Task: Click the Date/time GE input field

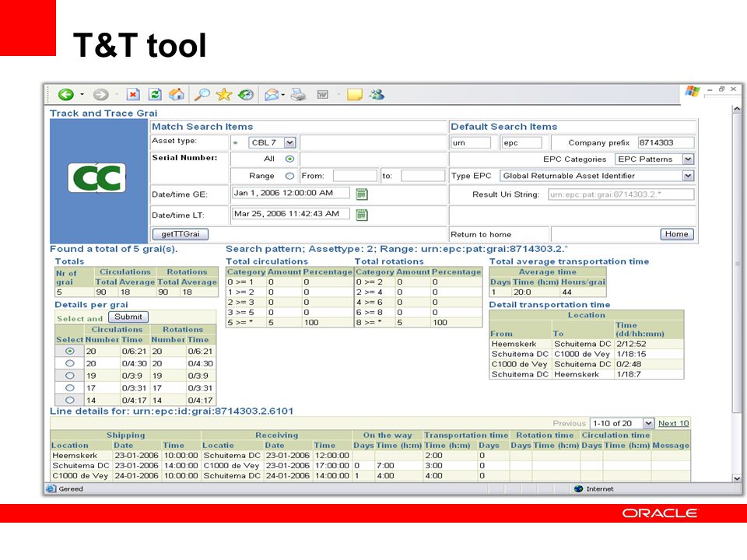Action: tap(290, 194)
